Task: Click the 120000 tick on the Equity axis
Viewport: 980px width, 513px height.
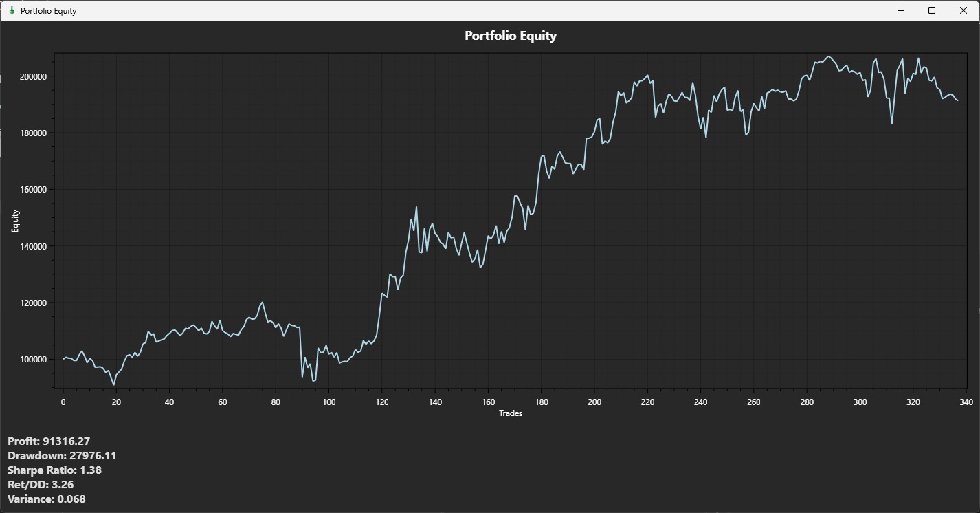Action: [x=32, y=303]
